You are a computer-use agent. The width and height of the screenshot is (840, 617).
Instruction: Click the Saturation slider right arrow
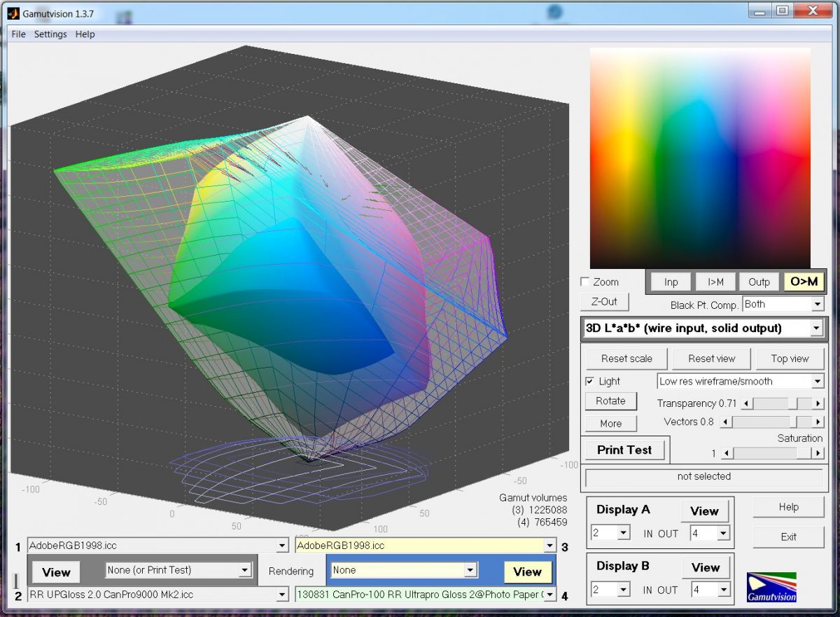point(817,453)
